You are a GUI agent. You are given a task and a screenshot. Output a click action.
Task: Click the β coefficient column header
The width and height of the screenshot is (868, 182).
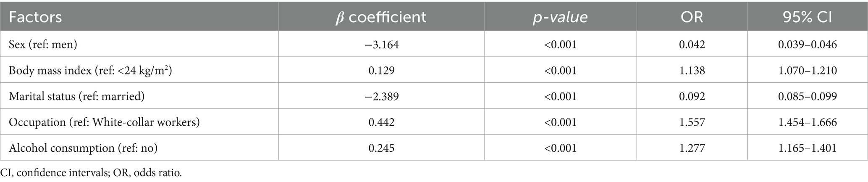click(x=381, y=17)
